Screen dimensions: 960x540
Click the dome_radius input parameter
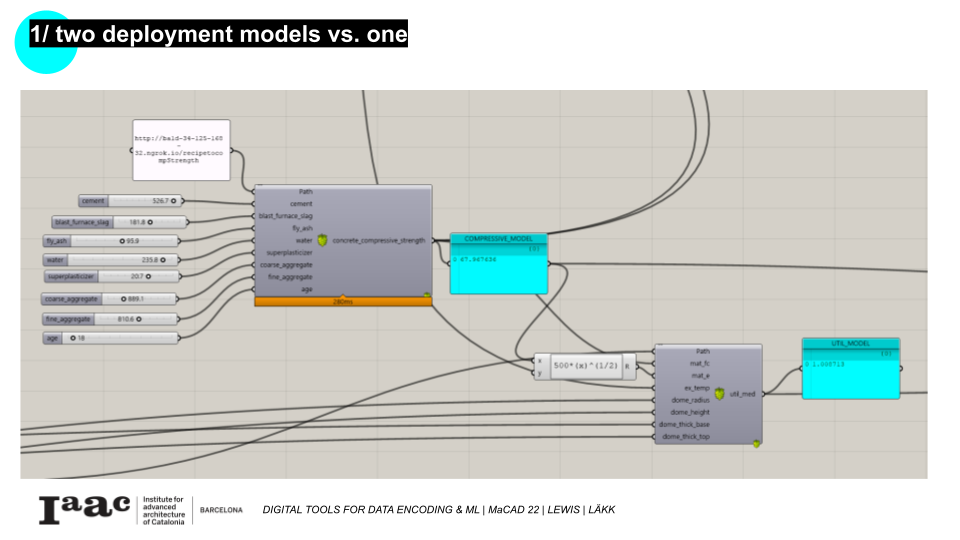690,400
